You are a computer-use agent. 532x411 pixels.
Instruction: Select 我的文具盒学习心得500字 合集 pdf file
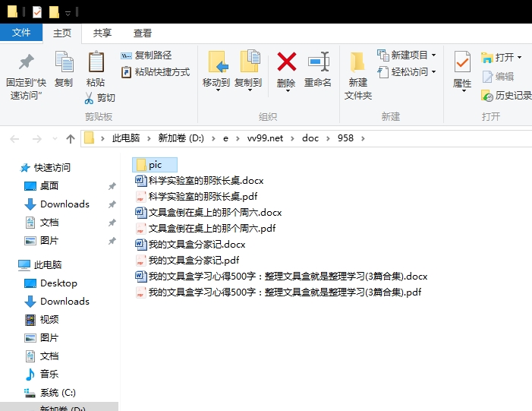pos(279,292)
